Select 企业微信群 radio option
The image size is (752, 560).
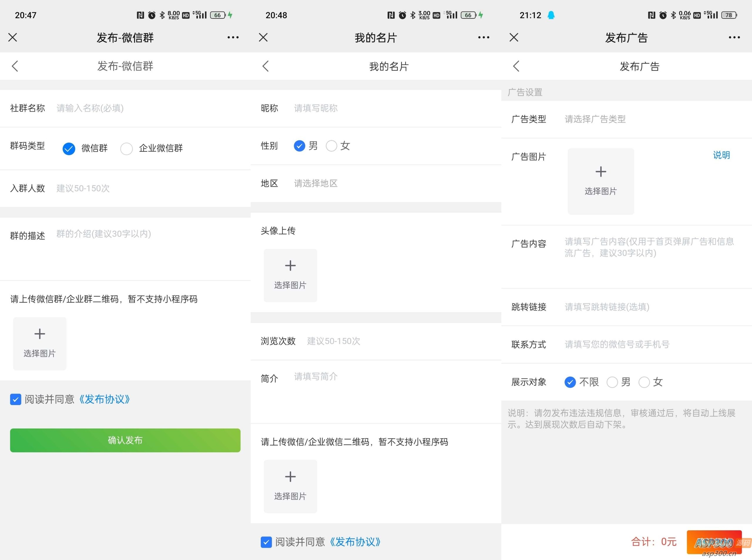click(x=127, y=149)
